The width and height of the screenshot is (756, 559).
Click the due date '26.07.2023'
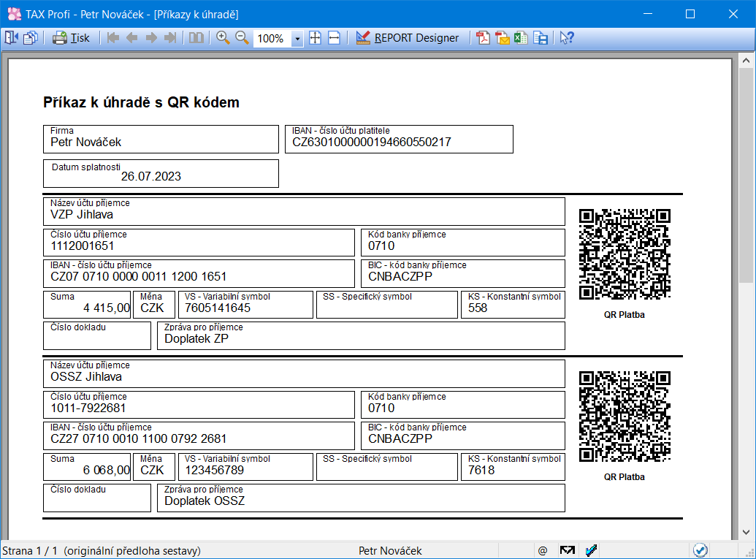tap(151, 177)
